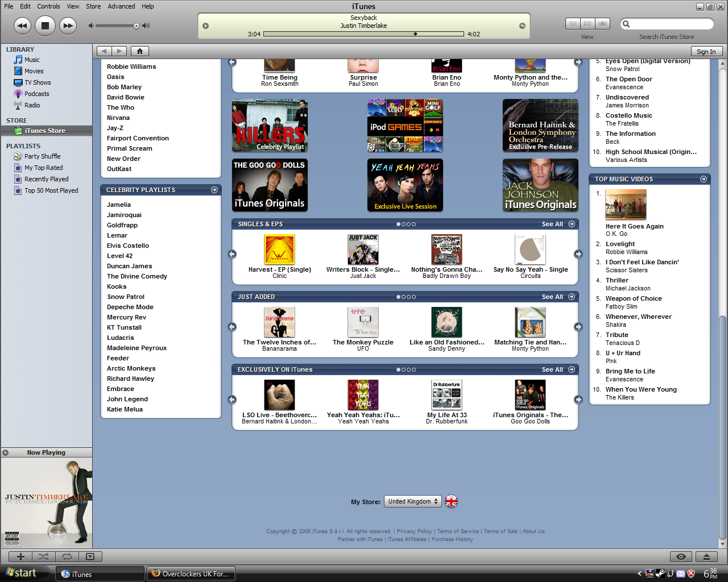The image size is (728, 582).
Task: Open the Store menu
Action: pyautogui.click(x=93, y=6)
